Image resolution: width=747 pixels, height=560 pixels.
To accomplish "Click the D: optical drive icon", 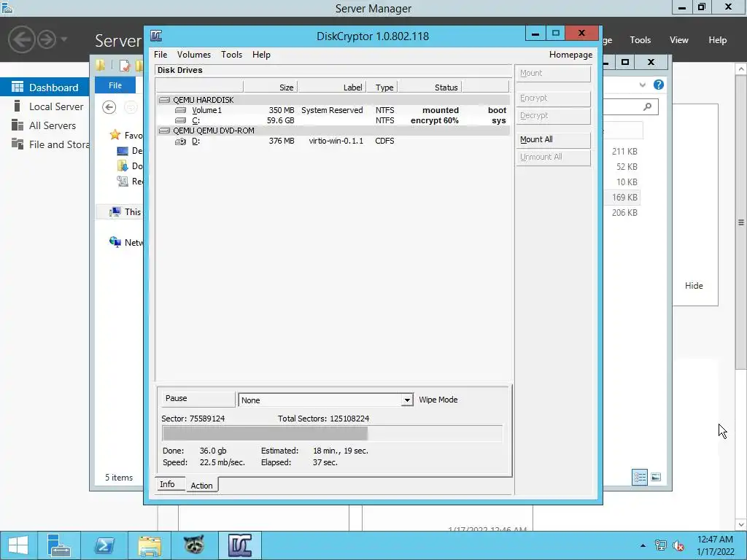I will [181, 141].
